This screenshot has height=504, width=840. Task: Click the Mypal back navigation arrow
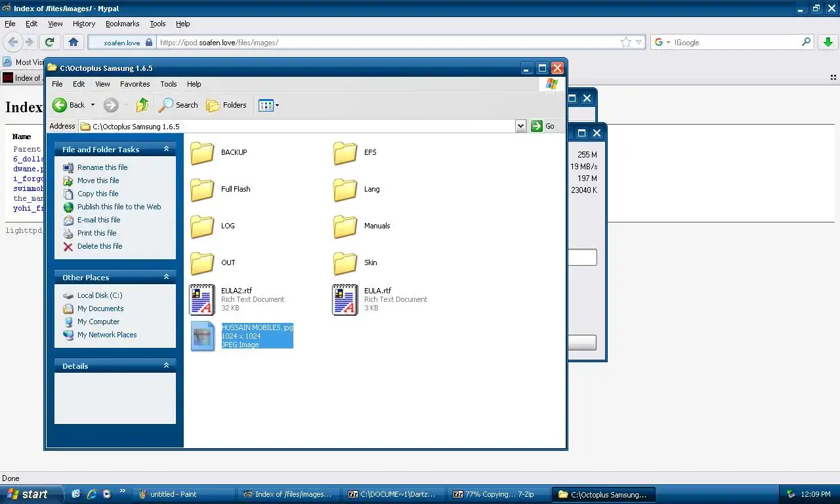(x=13, y=42)
